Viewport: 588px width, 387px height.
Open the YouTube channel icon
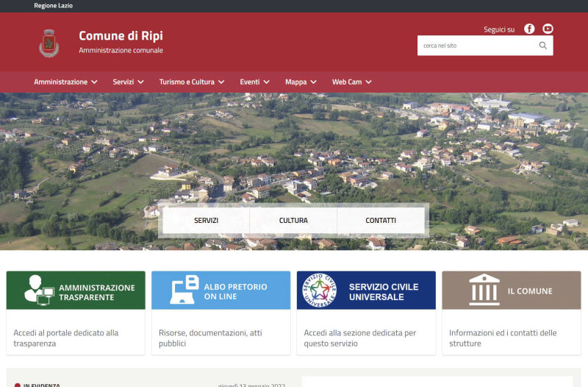(x=548, y=29)
